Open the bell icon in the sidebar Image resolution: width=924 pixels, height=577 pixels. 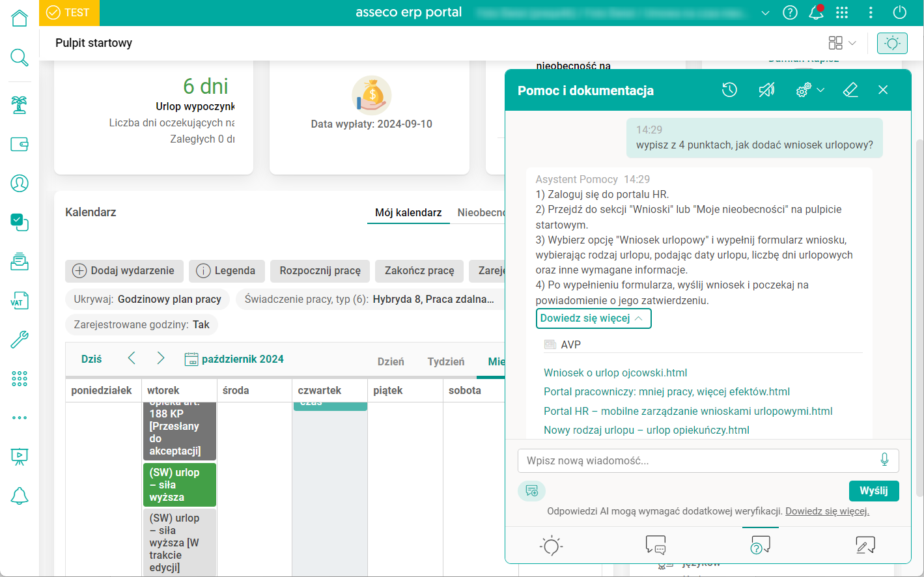pos(20,496)
